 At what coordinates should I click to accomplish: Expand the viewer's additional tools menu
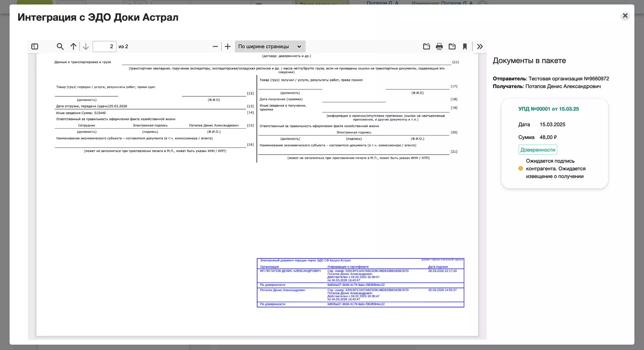pos(480,46)
